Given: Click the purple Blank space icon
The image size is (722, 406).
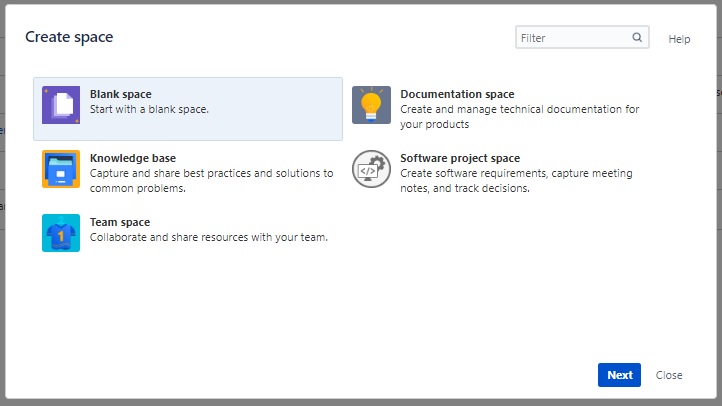Looking at the screenshot, I should click(61, 105).
